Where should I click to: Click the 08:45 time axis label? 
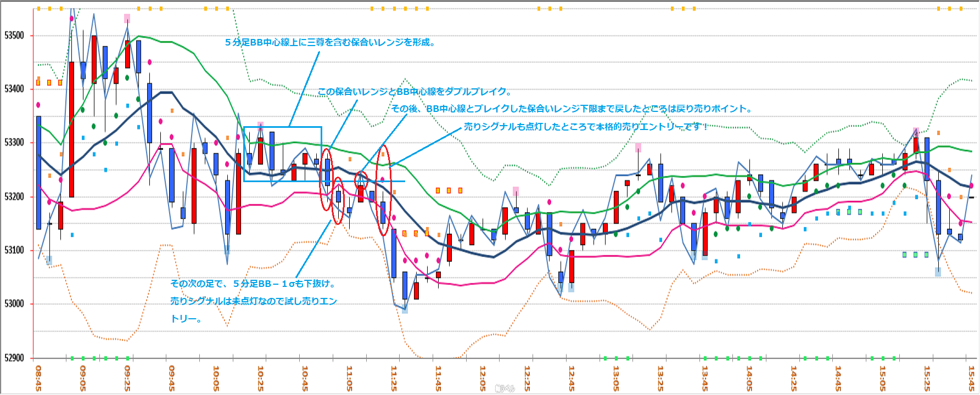pyautogui.click(x=38, y=379)
